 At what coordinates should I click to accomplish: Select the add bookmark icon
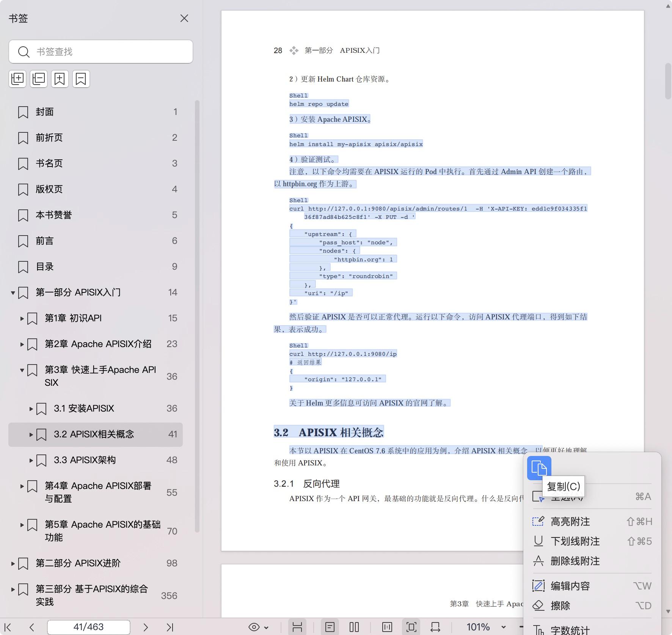(x=60, y=79)
